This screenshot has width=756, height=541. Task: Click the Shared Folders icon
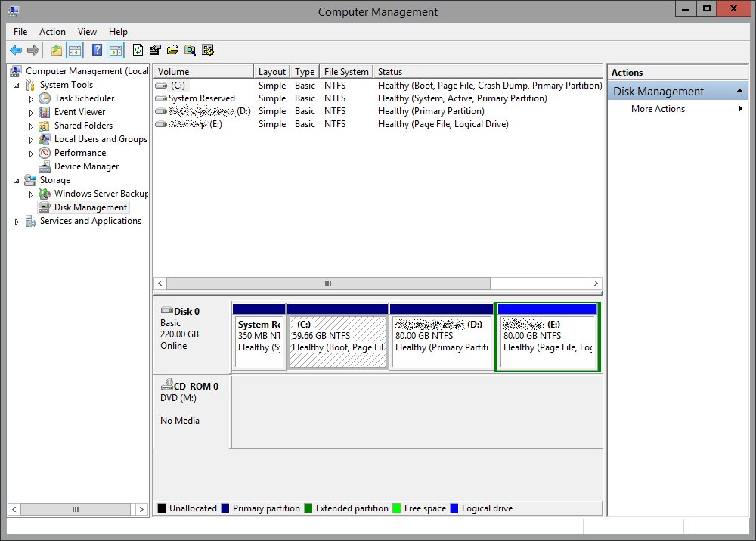tap(45, 126)
